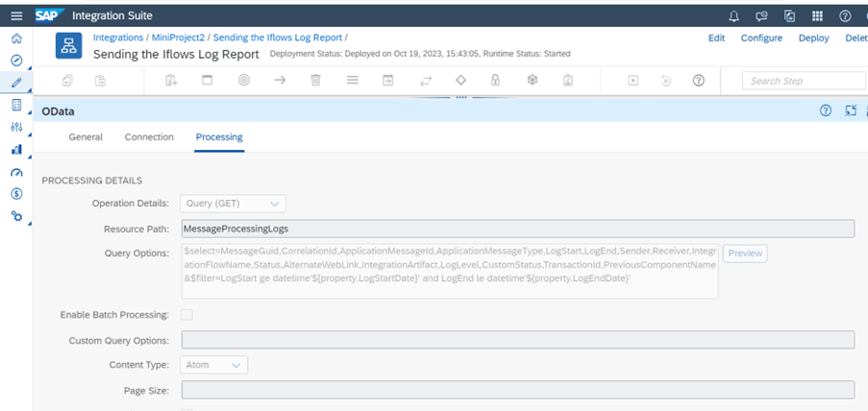The height and width of the screenshot is (411, 868).
Task: Select the routing diamond palette icon
Action: 460,81
